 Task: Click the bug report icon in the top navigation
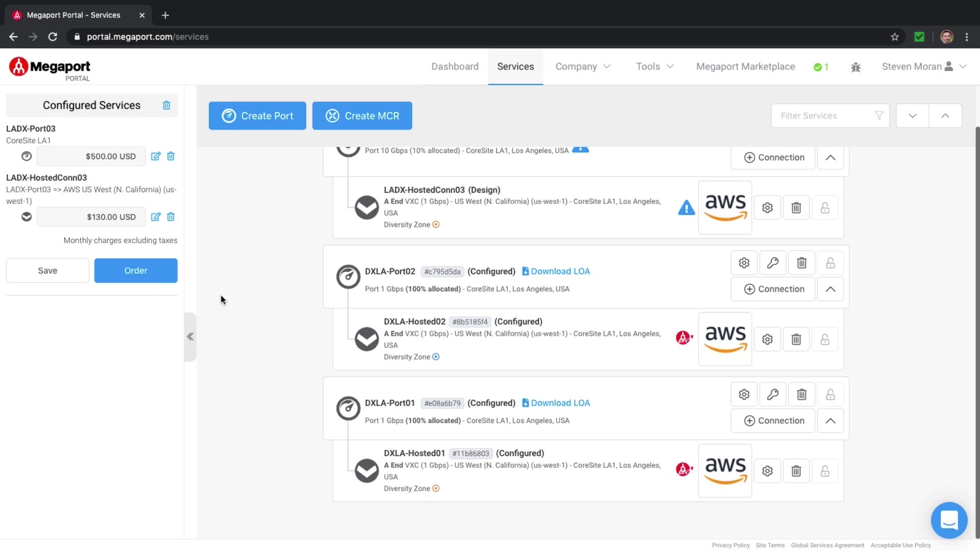coord(855,67)
